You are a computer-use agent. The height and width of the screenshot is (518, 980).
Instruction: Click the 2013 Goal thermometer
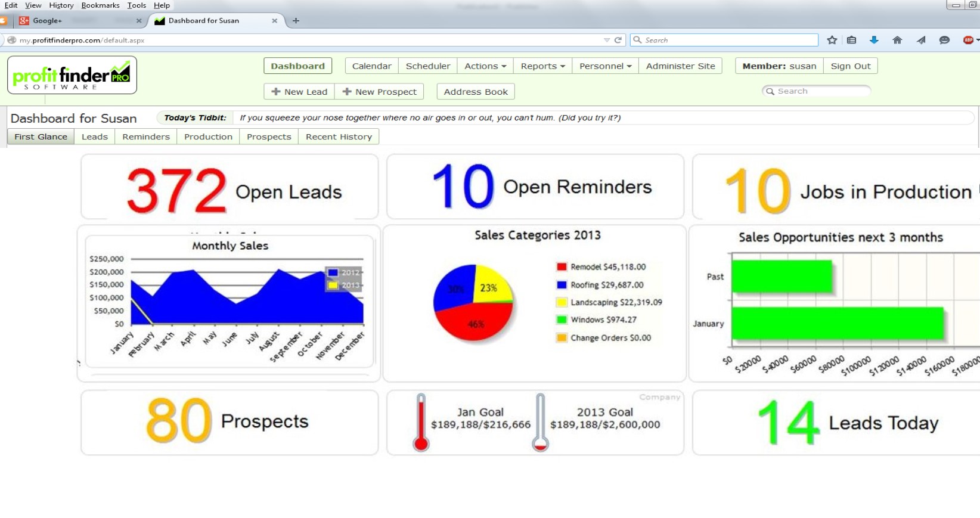click(x=540, y=422)
